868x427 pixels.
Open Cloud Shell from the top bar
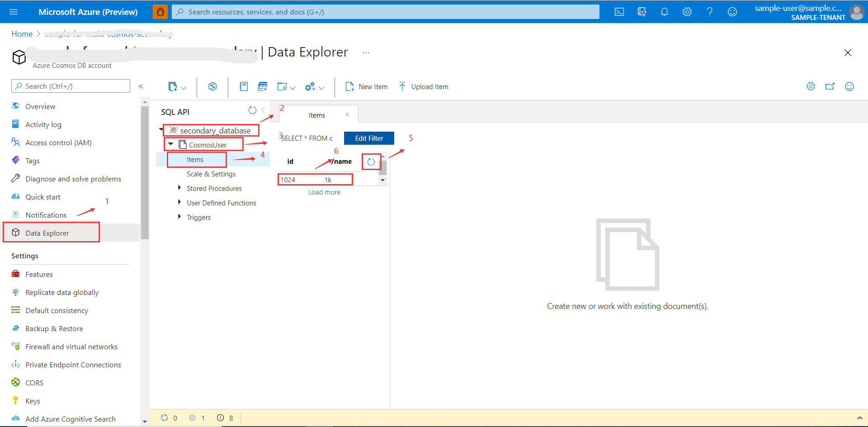pos(619,12)
